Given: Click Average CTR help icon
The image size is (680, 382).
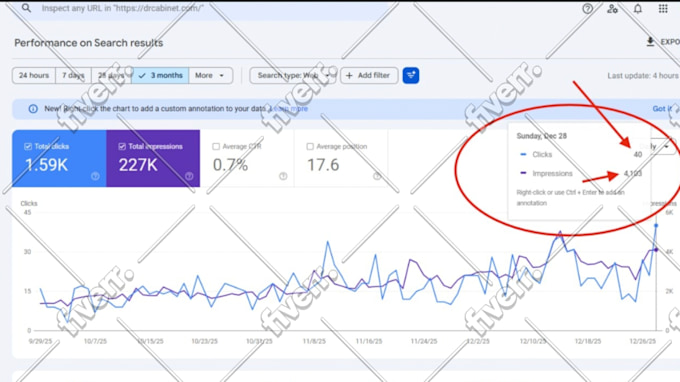Looking at the screenshot, I should pyautogui.click(x=283, y=176).
